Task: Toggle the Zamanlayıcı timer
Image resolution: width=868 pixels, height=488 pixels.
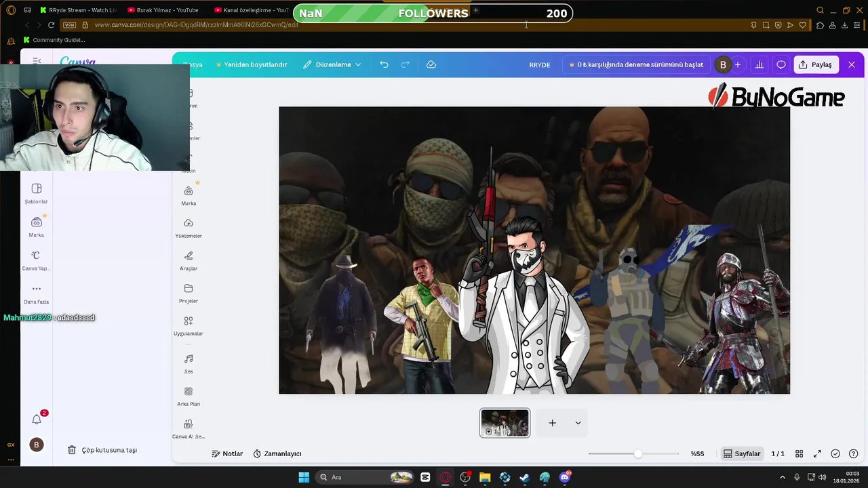Action: click(277, 453)
